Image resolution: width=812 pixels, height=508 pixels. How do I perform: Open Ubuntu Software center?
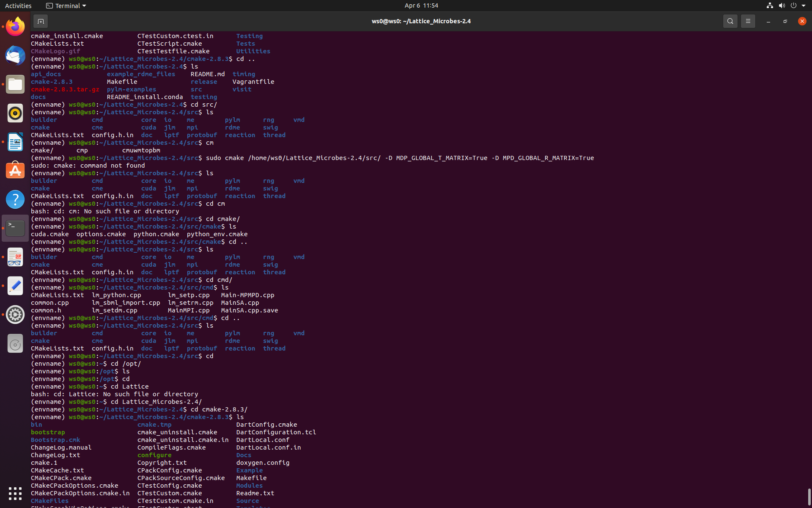[x=15, y=170]
